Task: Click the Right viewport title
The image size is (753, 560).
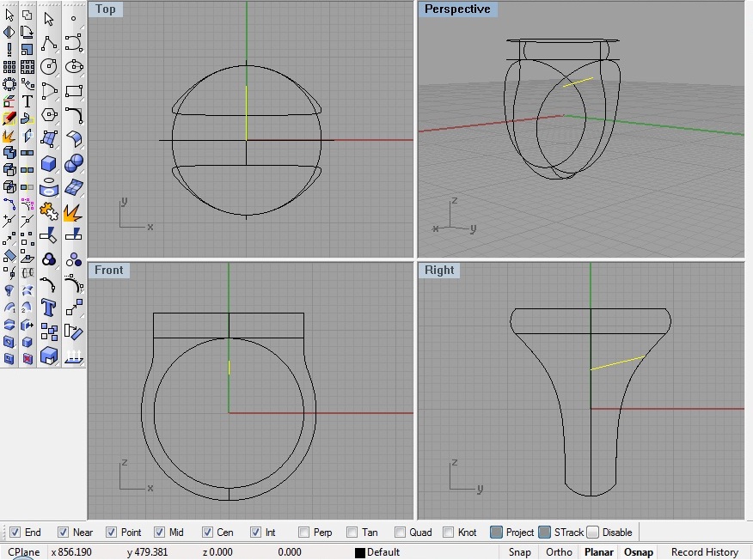Action: pos(439,271)
